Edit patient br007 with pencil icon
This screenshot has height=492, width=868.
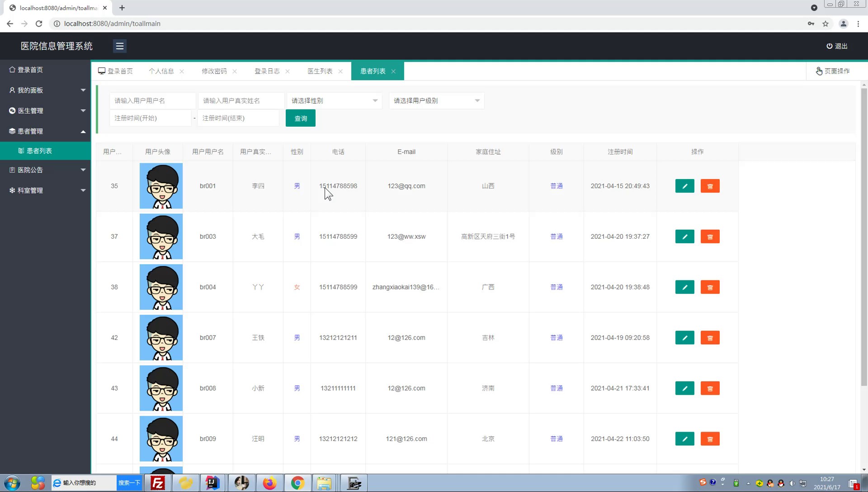coord(684,338)
